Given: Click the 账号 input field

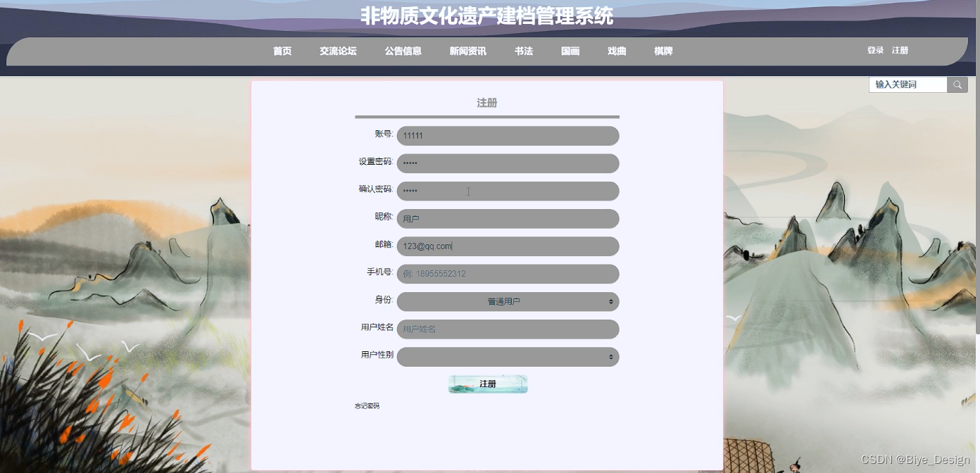Looking at the screenshot, I should (x=508, y=136).
